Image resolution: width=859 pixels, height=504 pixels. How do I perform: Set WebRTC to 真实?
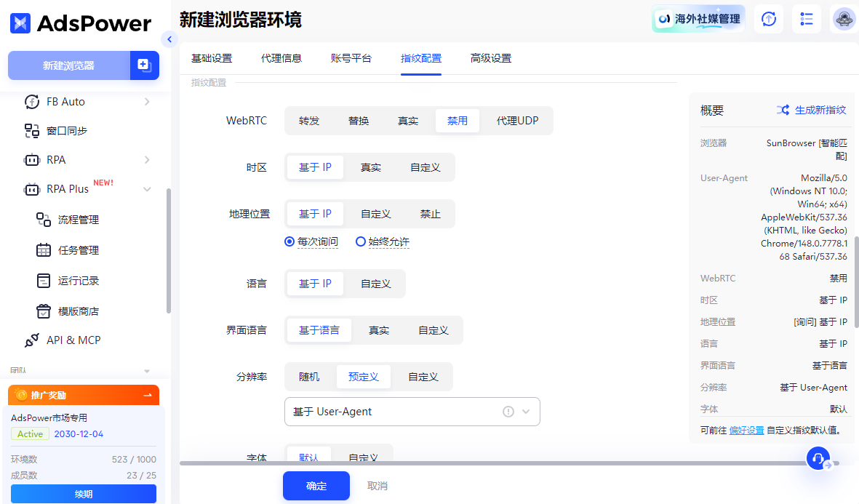407,121
